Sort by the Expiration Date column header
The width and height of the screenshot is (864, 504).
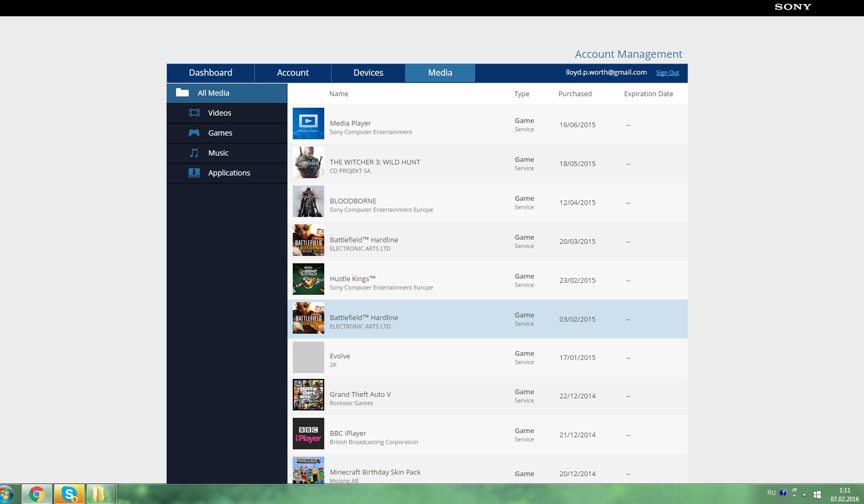click(x=649, y=94)
